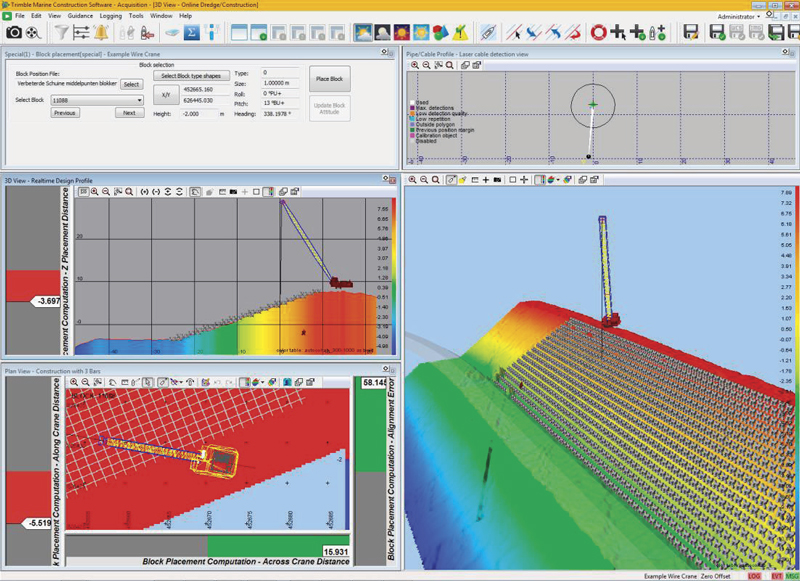Open the sliders settings icon
Viewport: 800px width, 581px height.
(81, 33)
